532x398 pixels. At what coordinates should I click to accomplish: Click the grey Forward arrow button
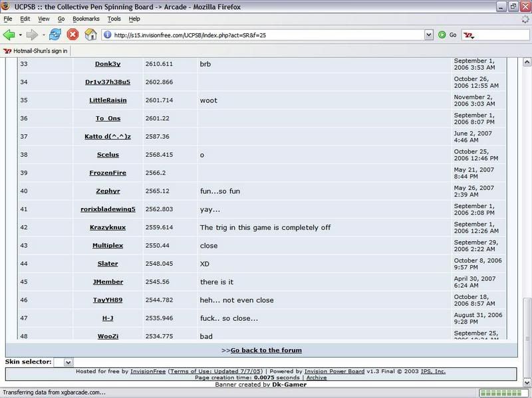[x=32, y=35]
